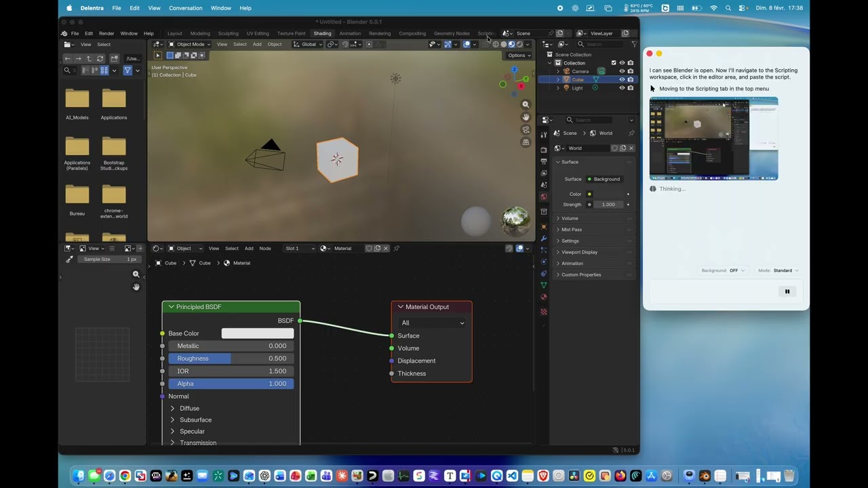The image size is (868, 488).
Task: Expand the Volume panel in World properties
Action: point(594,218)
